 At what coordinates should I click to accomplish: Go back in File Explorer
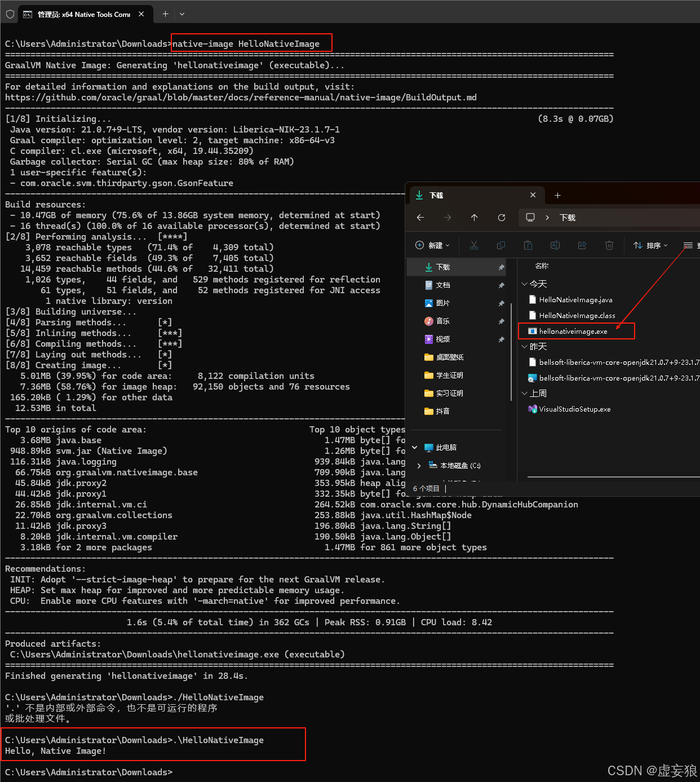point(420,218)
